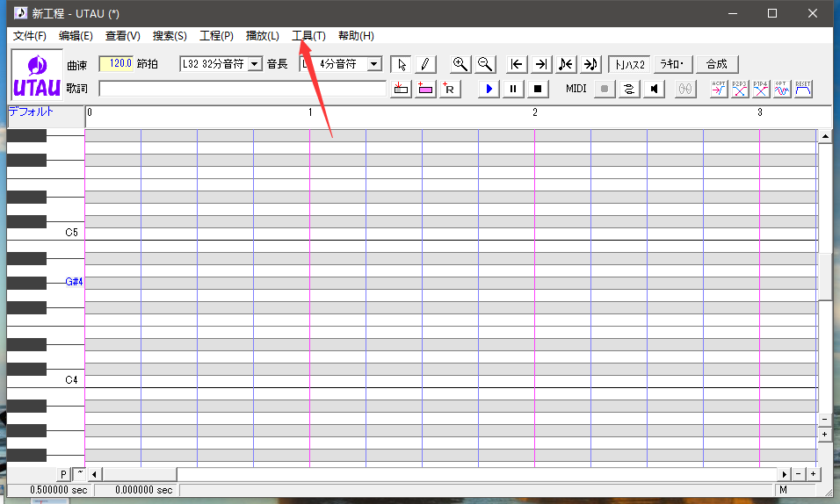The height and width of the screenshot is (504, 840).
Task: Select the pencil draw tool
Action: [425, 64]
